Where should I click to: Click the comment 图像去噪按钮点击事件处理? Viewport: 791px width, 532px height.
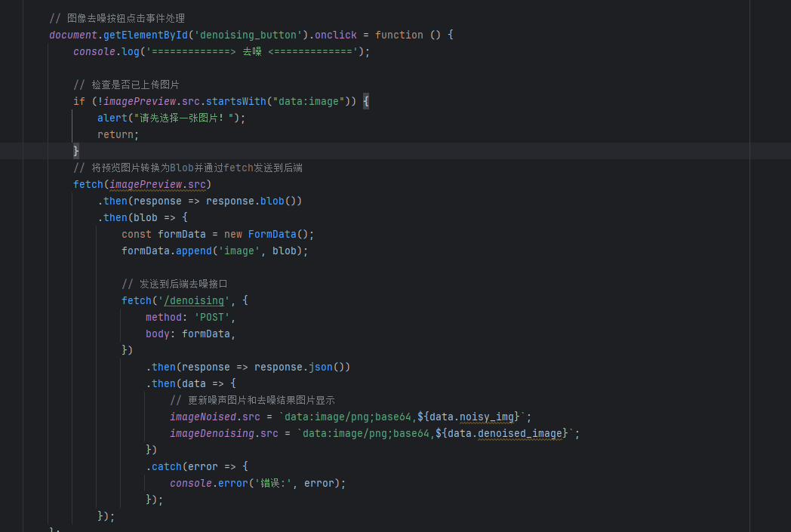tap(117, 18)
